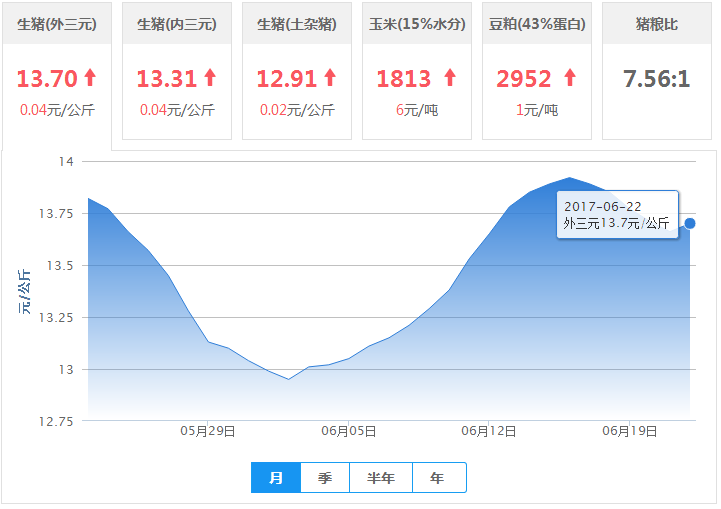721x509 pixels.
Task: Set chart range to 年
Action: point(438,478)
